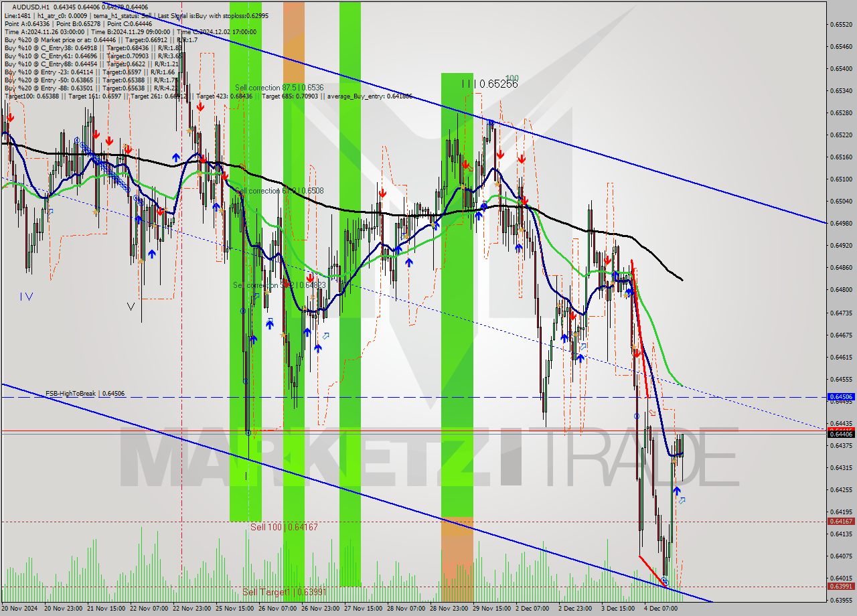Click '4 Dec 07:00' on the time axis
The height and width of the screenshot is (616, 857).
click(661, 609)
